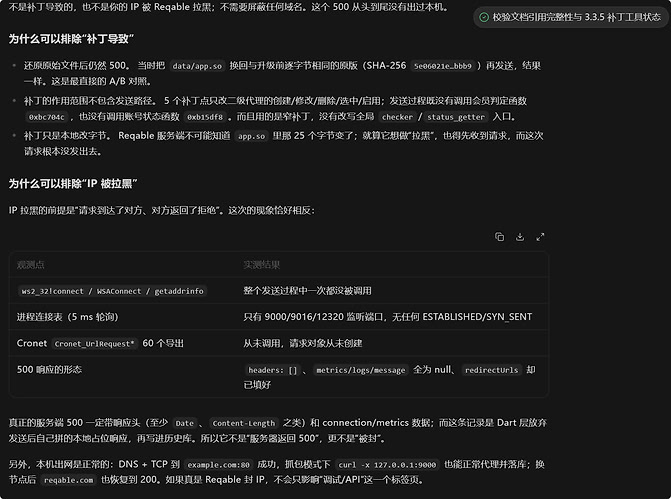Click the Content-Length inline code
The image size is (671, 499).
click(243, 423)
